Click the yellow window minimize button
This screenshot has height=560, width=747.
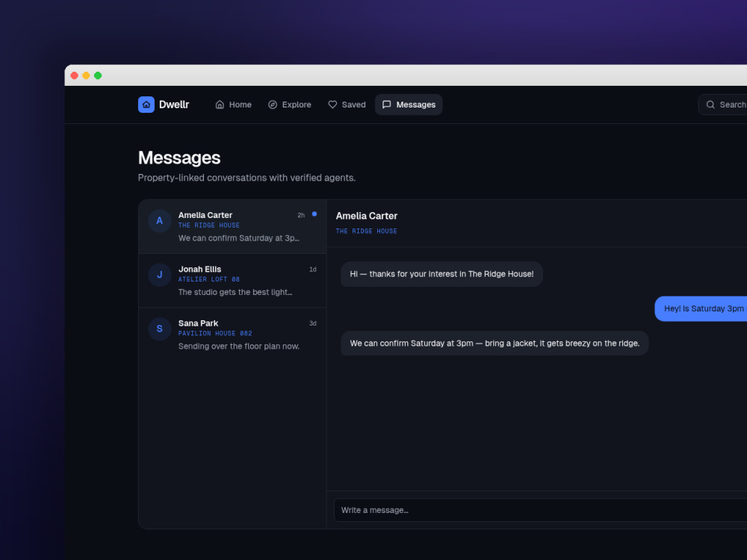tap(86, 75)
